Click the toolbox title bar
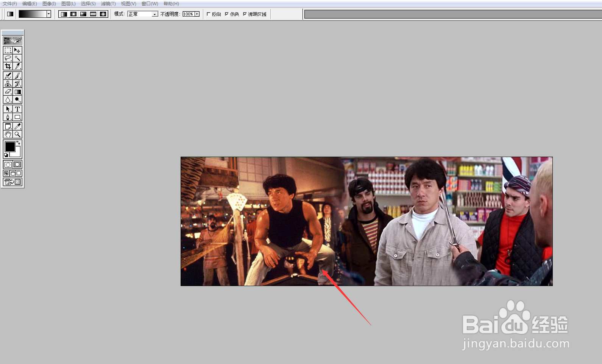Image resolution: width=602 pixels, height=364 pixels. (12, 33)
